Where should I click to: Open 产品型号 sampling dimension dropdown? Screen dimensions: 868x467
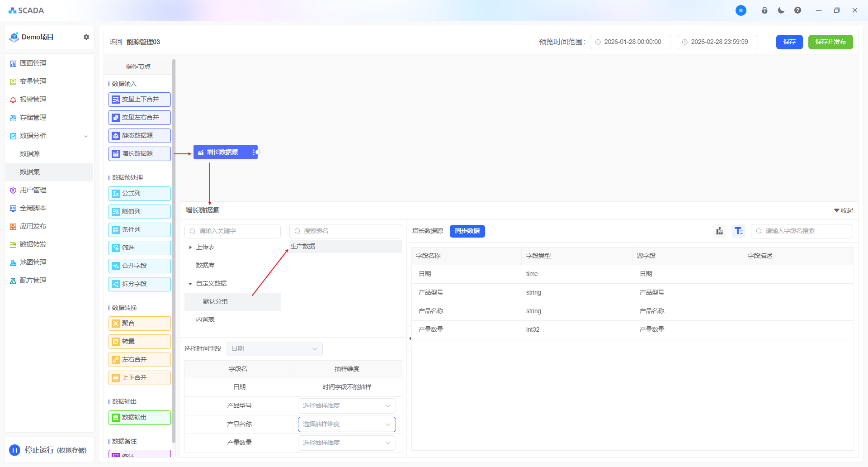tap(346, 406)
